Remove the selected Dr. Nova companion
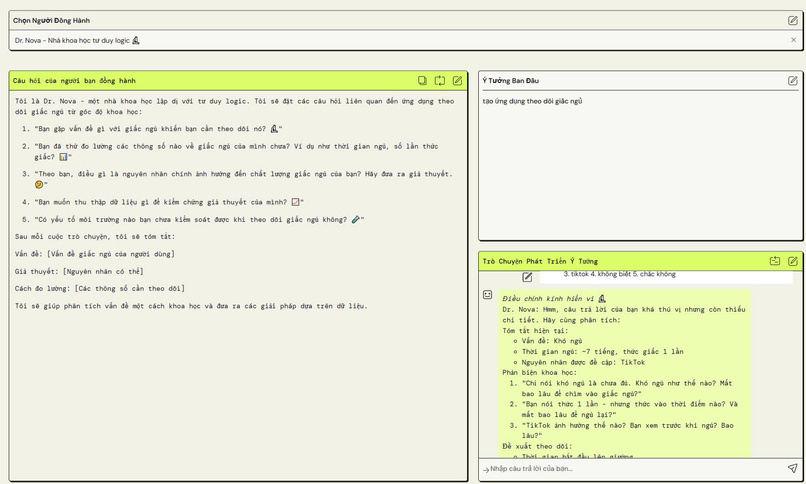The image size is (806, 484). (x=793, y=40)
